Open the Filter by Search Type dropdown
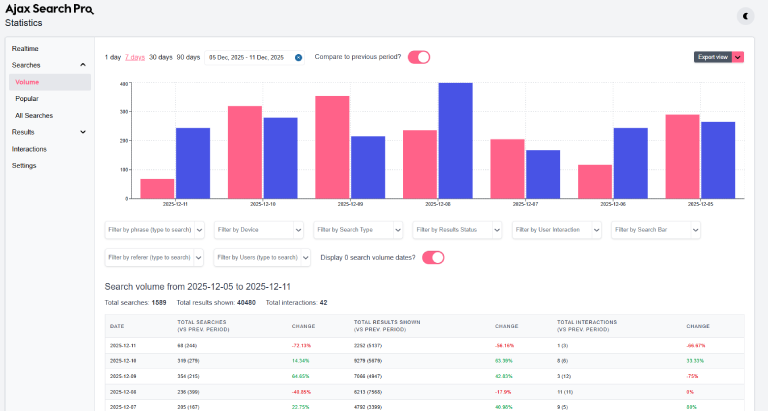768x411 pixels. tap(358, 230)
